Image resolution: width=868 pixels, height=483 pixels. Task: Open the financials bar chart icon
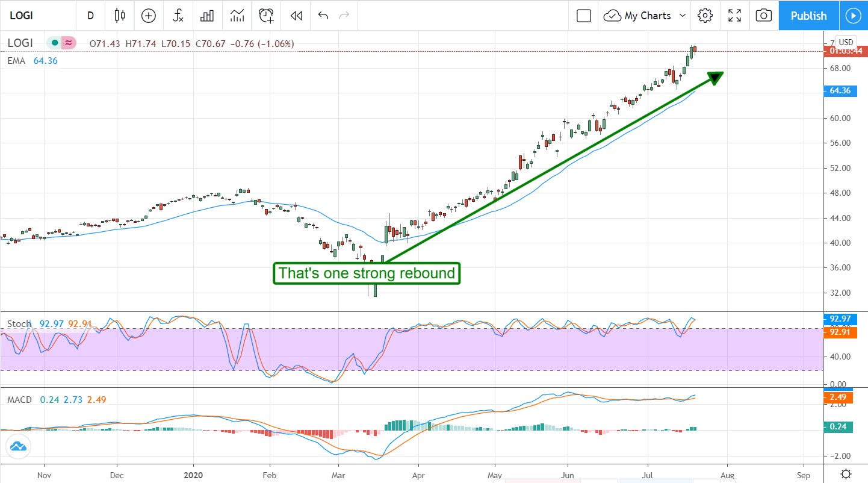click(208, 16)
